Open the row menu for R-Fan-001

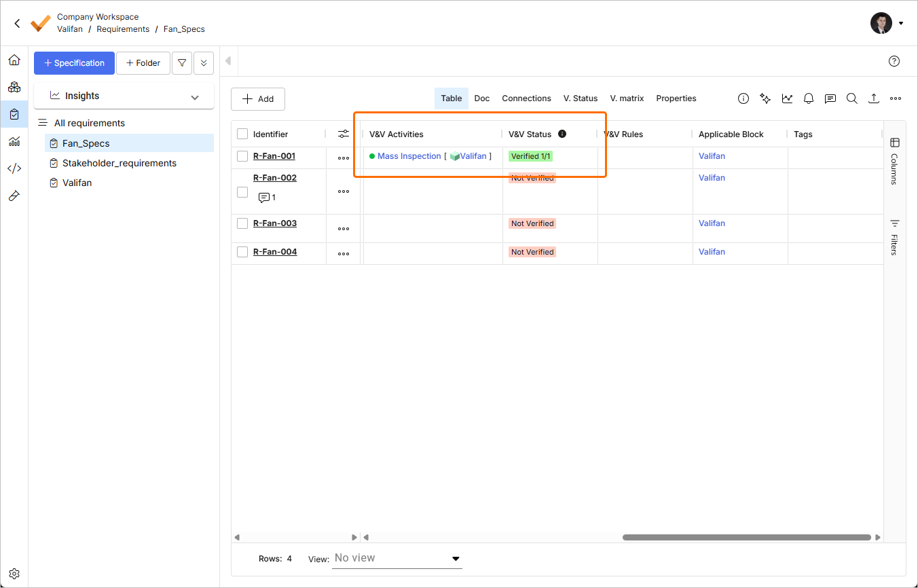click(344, 158)
